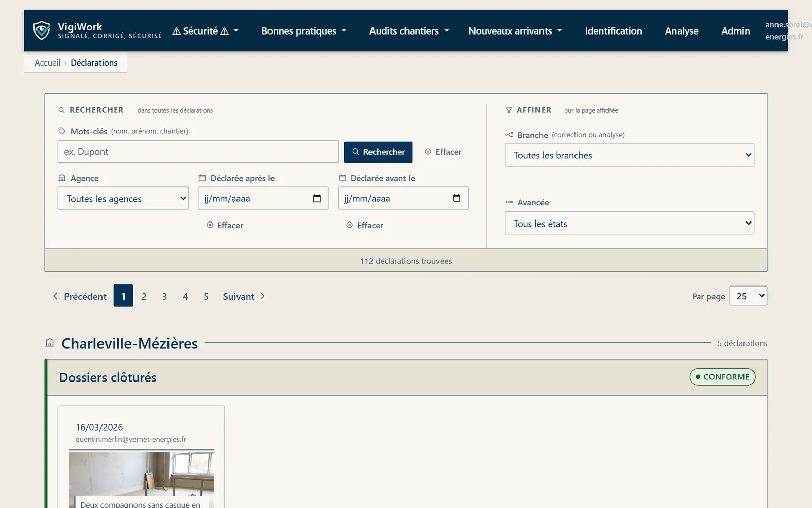Click the 5 déclarations count text

tap(742, 343)
